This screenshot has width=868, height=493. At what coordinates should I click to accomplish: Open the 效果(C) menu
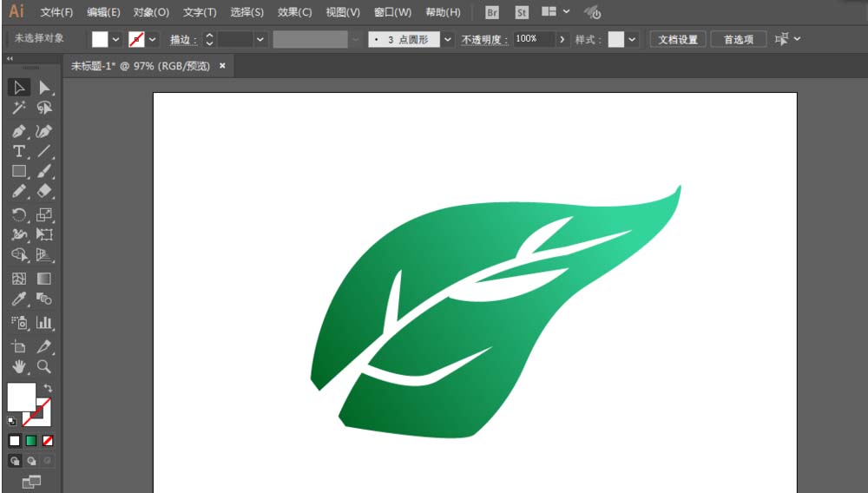(294, 13)
